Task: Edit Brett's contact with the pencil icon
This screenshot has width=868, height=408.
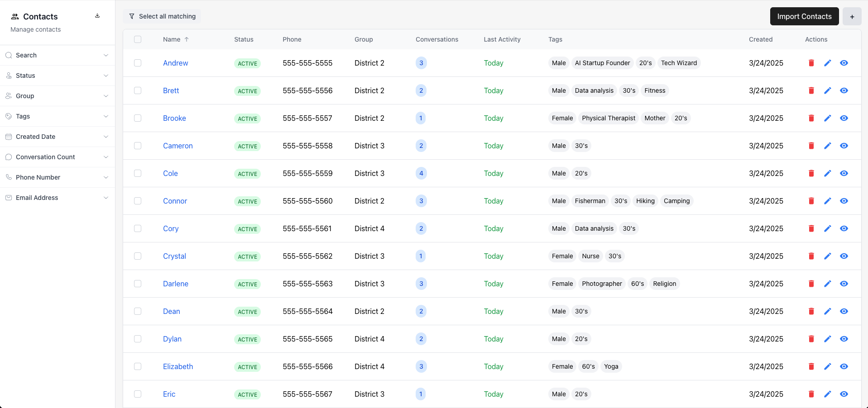Action: tap(828, 90)
